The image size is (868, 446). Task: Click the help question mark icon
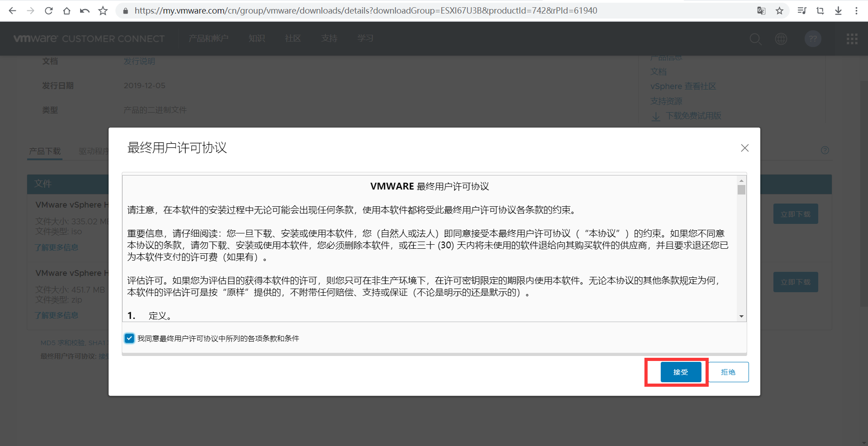click(x=825, y=150)
